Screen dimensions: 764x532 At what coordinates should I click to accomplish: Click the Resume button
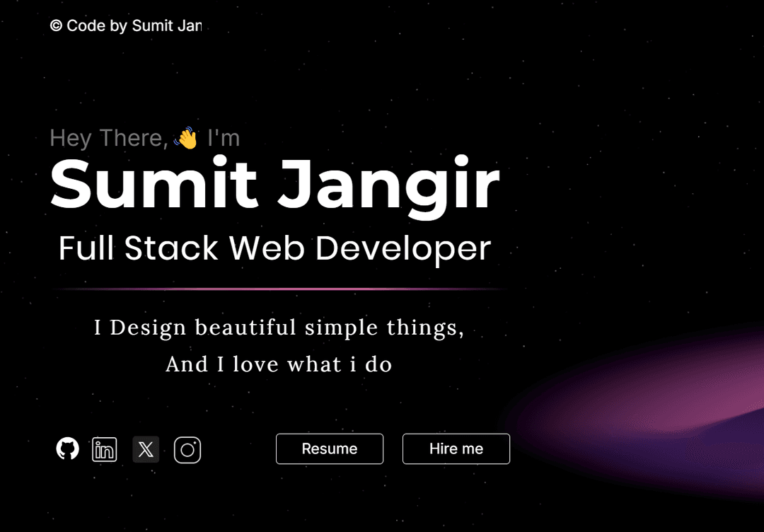click(330, 449)
